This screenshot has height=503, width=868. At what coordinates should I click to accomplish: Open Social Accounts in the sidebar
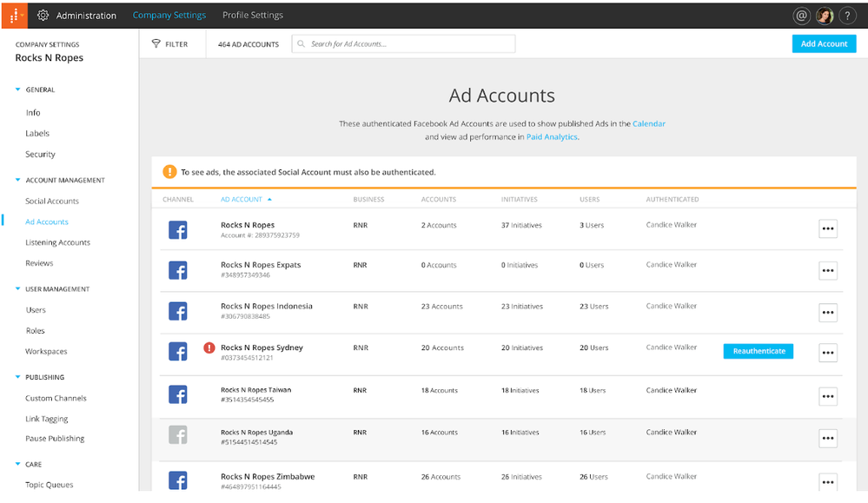(52, 202)
